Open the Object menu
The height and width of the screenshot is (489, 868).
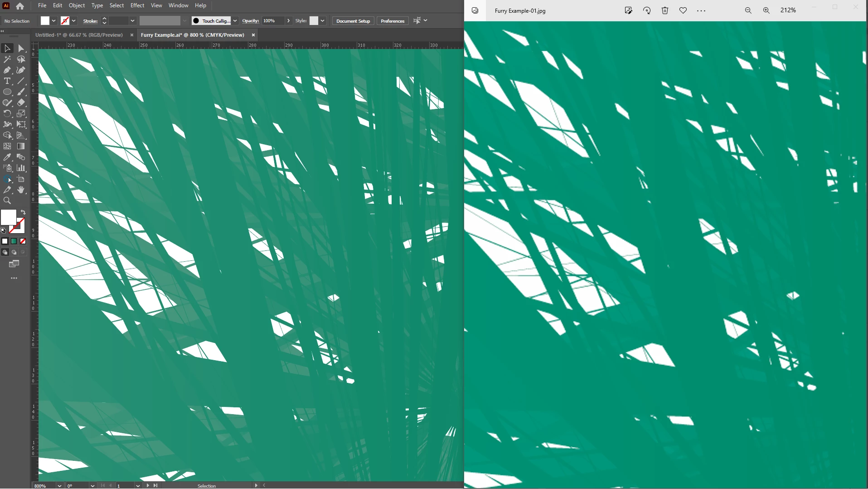point(77,5)
